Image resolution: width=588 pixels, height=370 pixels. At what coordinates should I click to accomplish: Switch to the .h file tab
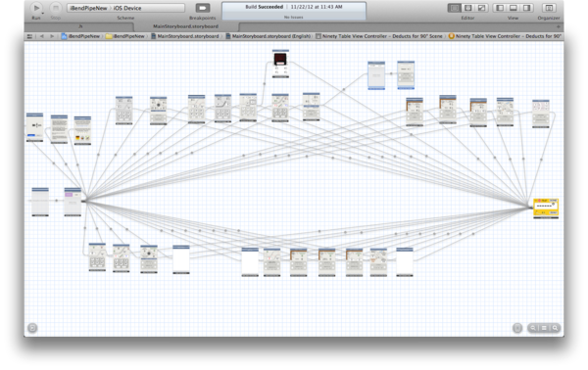coord(80,26)
